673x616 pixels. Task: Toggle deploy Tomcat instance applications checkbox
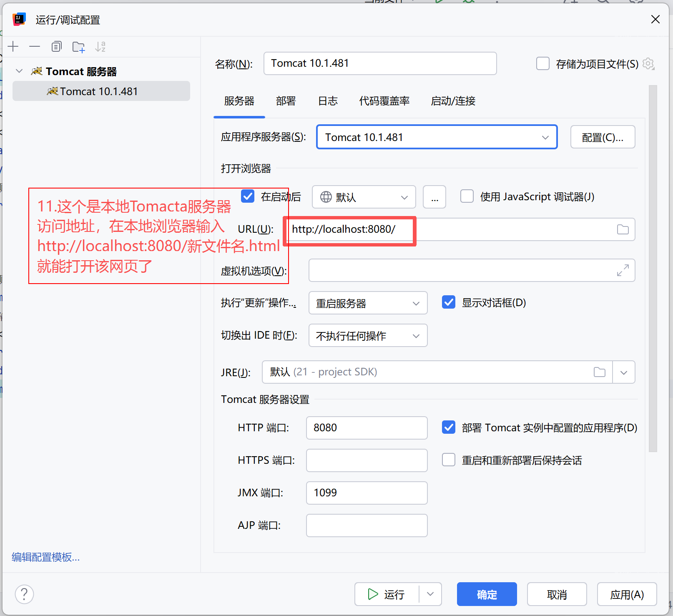pos(449,427)
